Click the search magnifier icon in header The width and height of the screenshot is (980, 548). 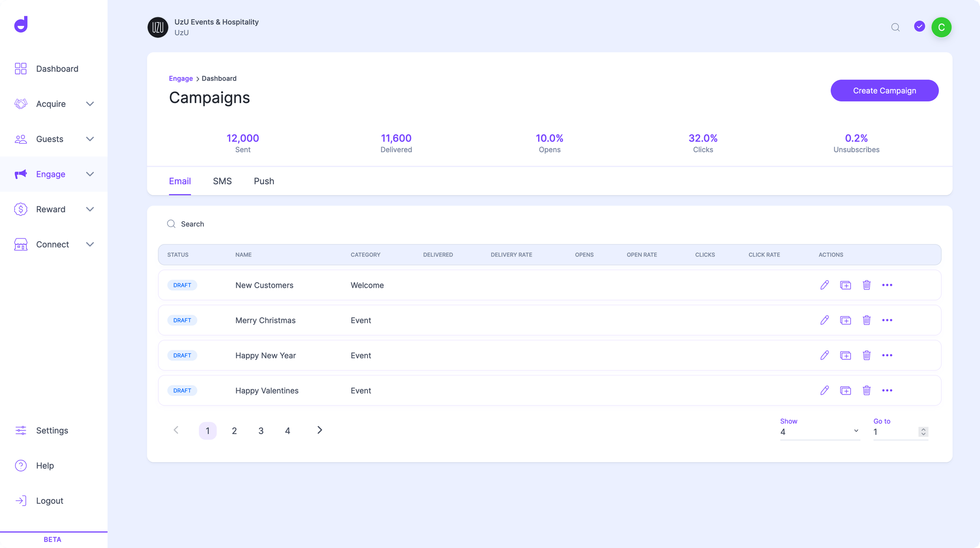(x=895, y=27)
